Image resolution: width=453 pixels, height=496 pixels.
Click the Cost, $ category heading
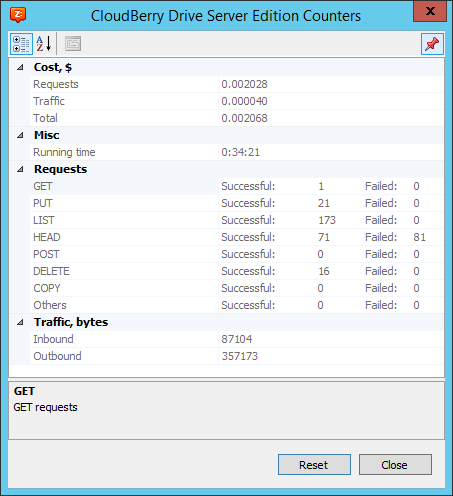53,67
